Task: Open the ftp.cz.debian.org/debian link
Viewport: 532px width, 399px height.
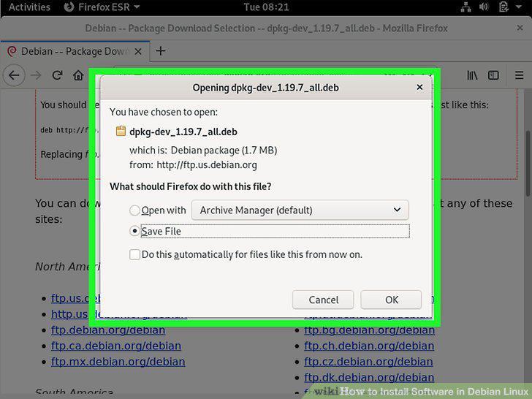Action: click(368, 362)
